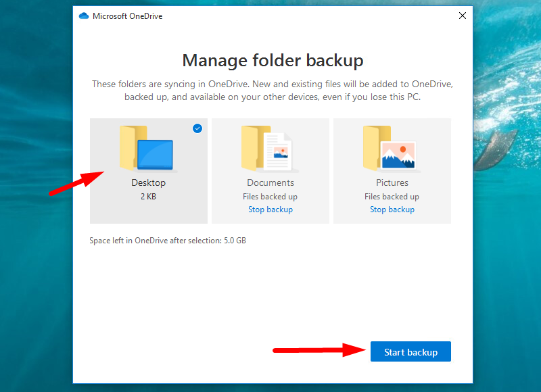Screen dimensions: 541x392
Task: Click the Pictures folder icon
Action: [x=390, y=147]
